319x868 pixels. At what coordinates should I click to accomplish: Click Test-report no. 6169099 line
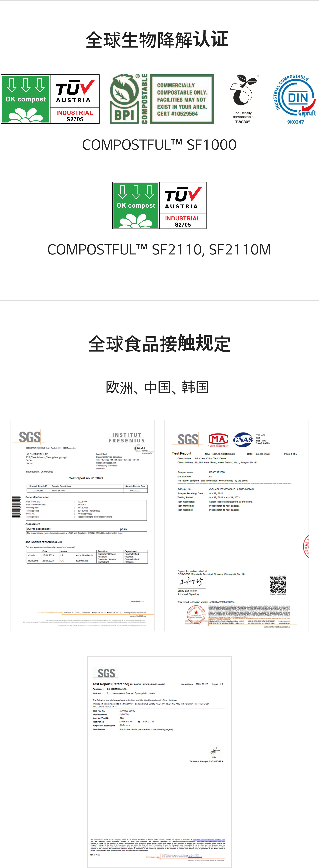click(86, 478)
